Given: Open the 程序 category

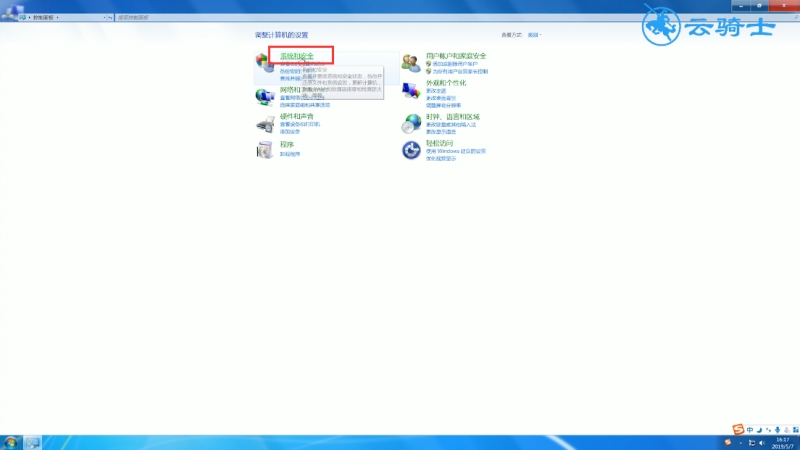Looking at the screenshot, I should click(x=287, y=144).
